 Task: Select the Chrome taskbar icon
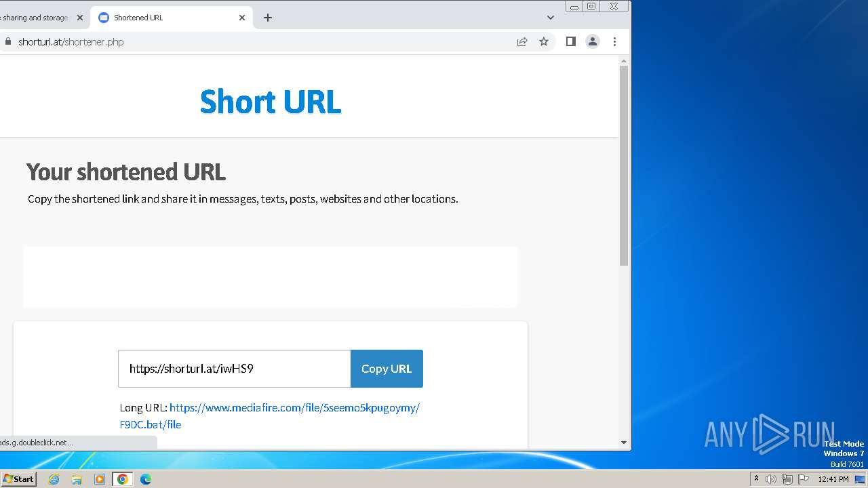[123, 479]
